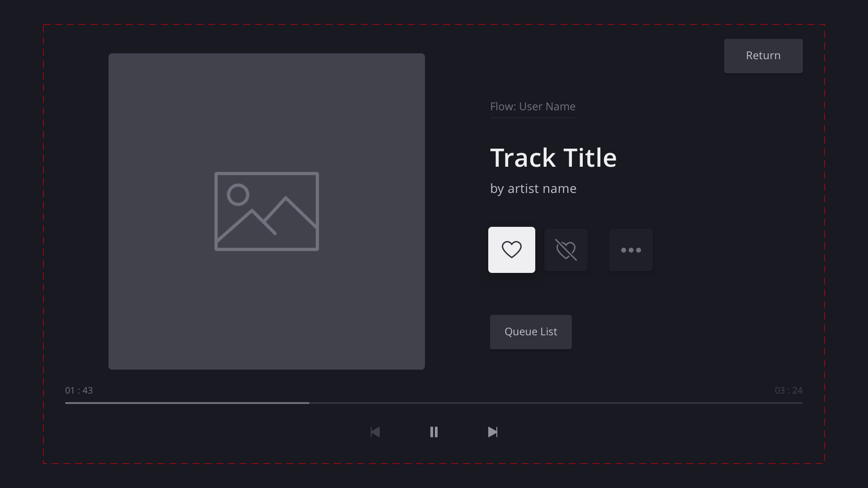Open the Flow: User Name link
868x488 pixels.
pos(533,107)
